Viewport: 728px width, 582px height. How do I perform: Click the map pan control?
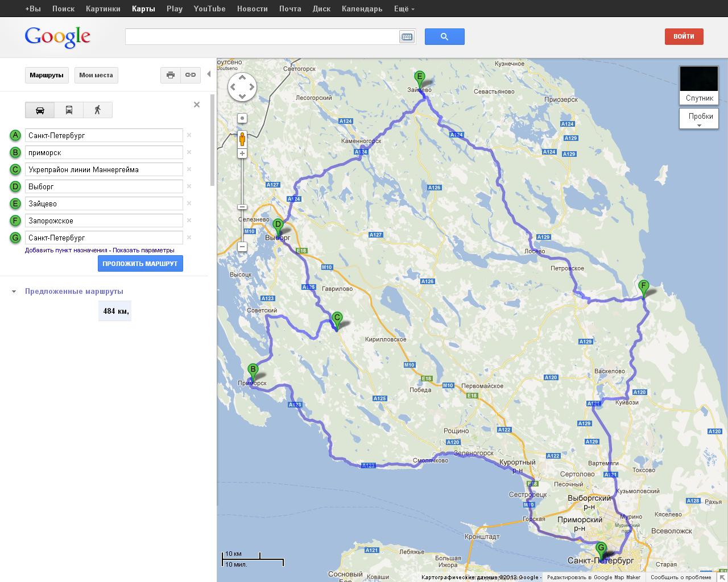pos(242,87)
